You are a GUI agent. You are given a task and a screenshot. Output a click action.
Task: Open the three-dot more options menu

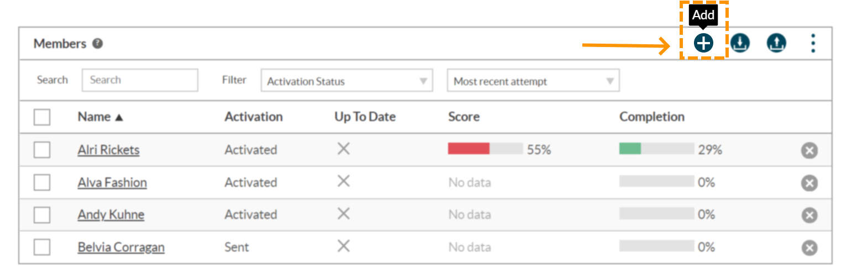[x=813, y=43]
